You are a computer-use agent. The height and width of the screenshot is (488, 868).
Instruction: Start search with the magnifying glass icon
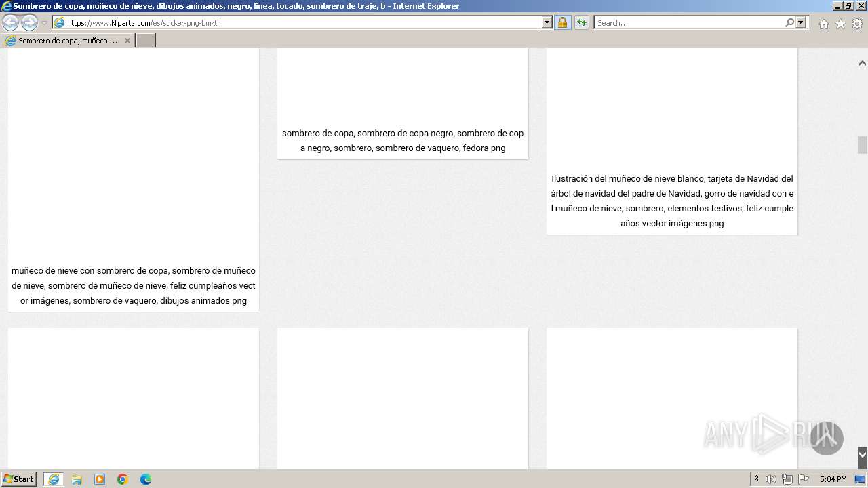click(789, 22)
